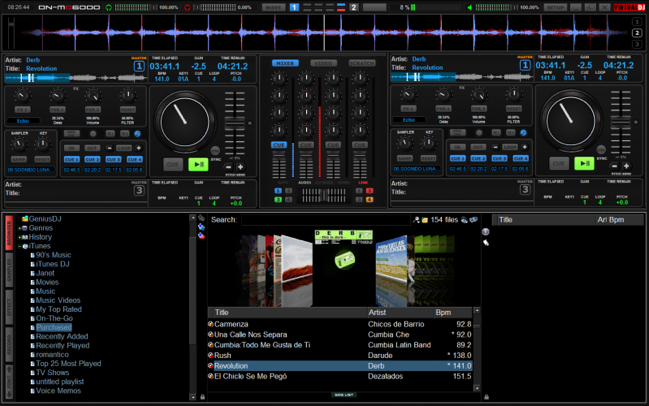Click play/pause on the left deck
This screenshot has width=649, height=406.
pos(198,164)
